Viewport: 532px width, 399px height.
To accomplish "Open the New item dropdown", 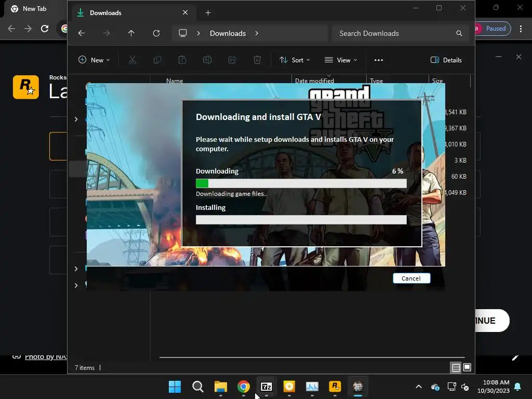I will [94, 60].
